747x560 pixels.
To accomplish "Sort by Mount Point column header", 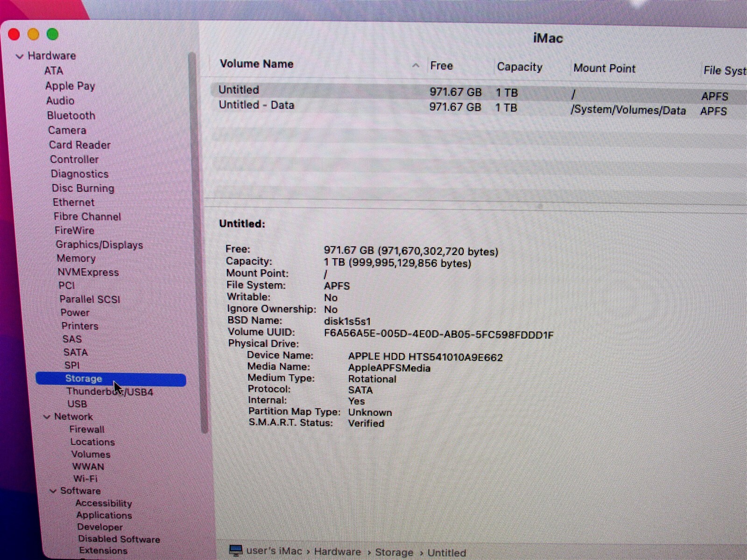I will [605, 69].
